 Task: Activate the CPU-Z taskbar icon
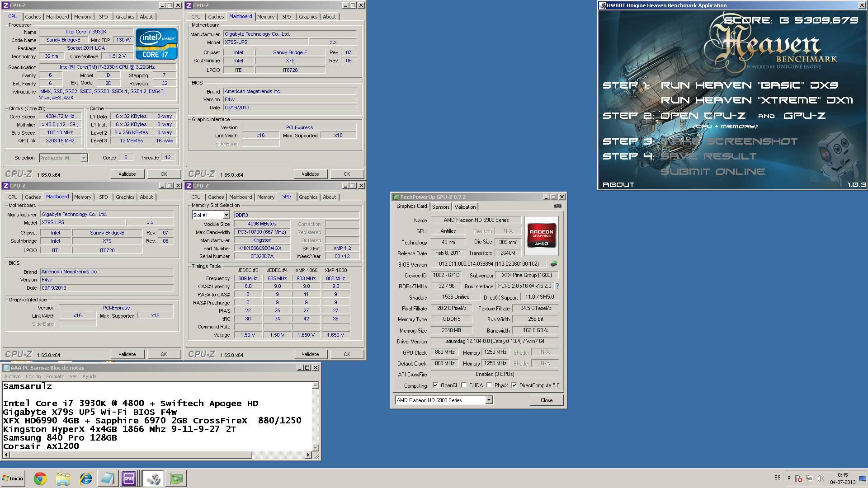[x=129, y=479]
